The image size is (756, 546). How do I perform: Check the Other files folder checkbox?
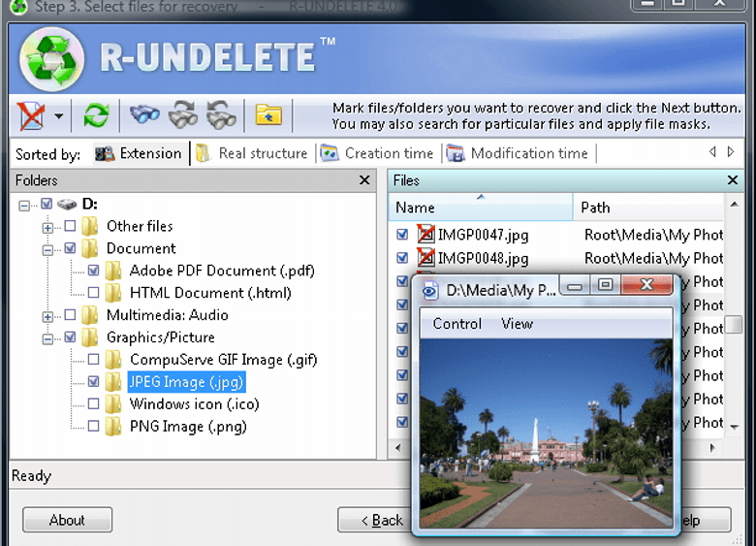pos(70,226)
